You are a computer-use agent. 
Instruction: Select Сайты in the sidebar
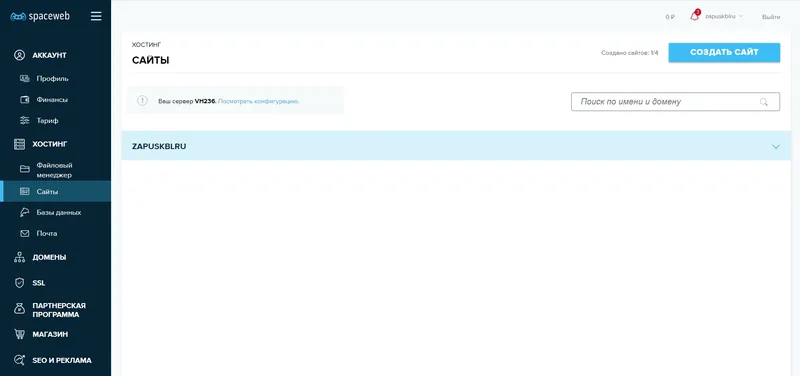[56, 191]
